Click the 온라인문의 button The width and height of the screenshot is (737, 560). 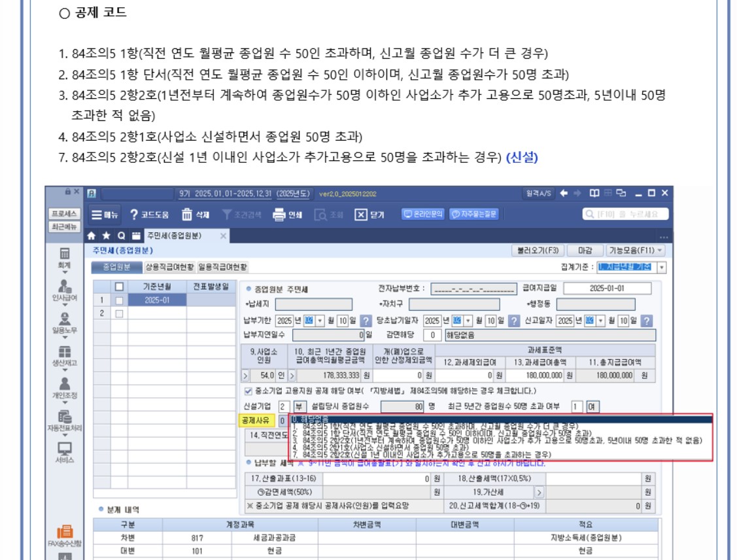423,214
